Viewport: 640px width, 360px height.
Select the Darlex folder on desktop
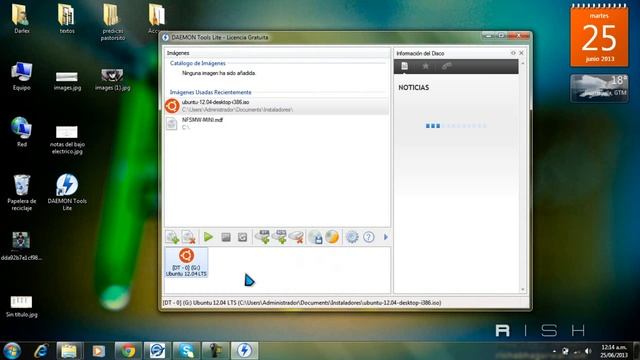click(x=22, y=19)
